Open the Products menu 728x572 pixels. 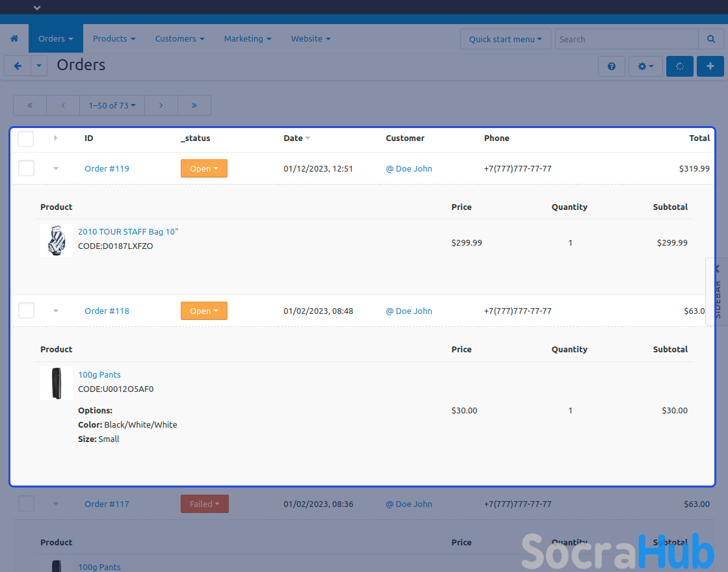(114, 39)
